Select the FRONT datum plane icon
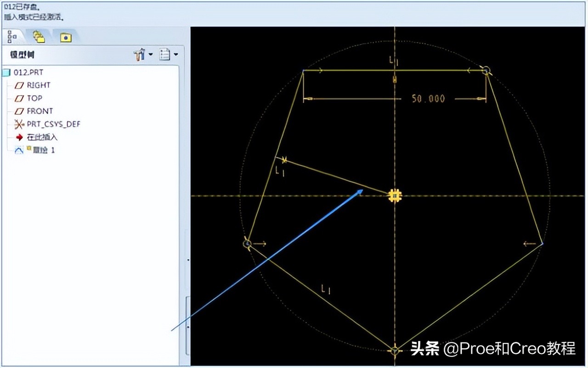 point(18,111)
